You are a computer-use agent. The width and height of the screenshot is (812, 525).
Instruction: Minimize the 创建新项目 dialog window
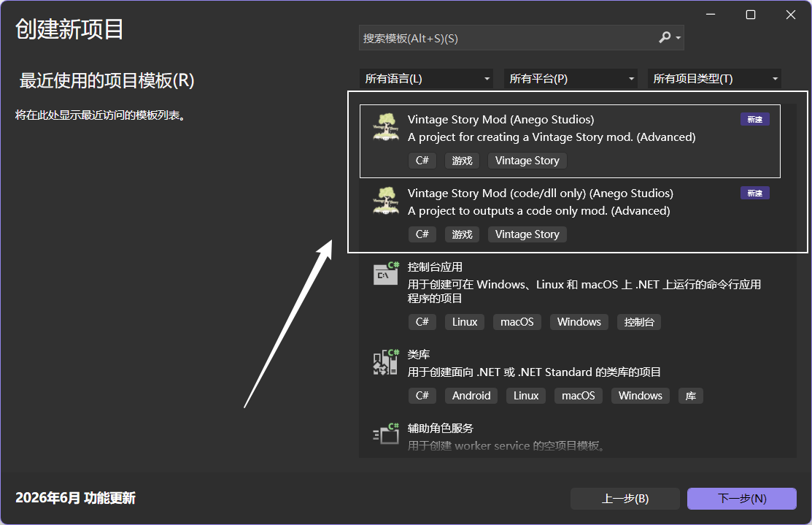click(711, 15)
